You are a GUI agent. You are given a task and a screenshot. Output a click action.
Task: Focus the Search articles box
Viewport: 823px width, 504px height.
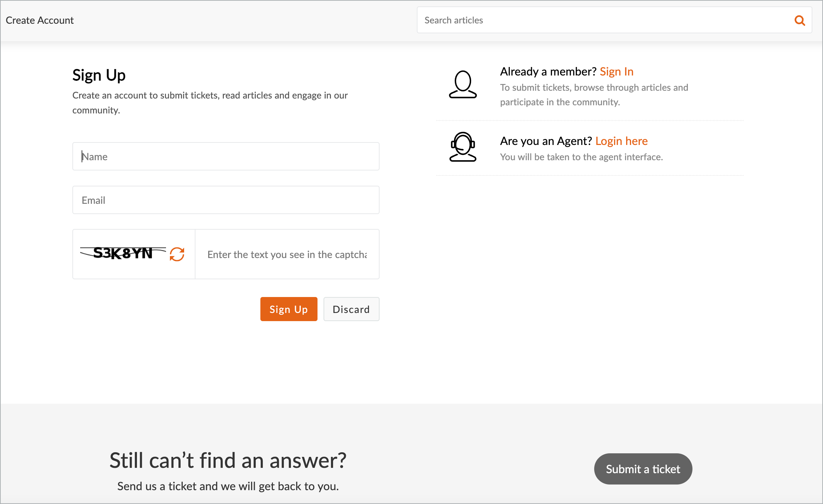(603, 20)
